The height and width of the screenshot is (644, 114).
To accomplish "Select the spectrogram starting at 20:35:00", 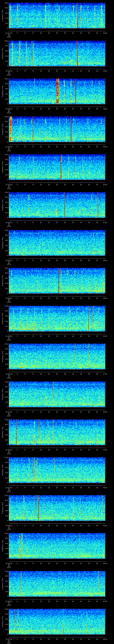I will click(x=57, y=167).
